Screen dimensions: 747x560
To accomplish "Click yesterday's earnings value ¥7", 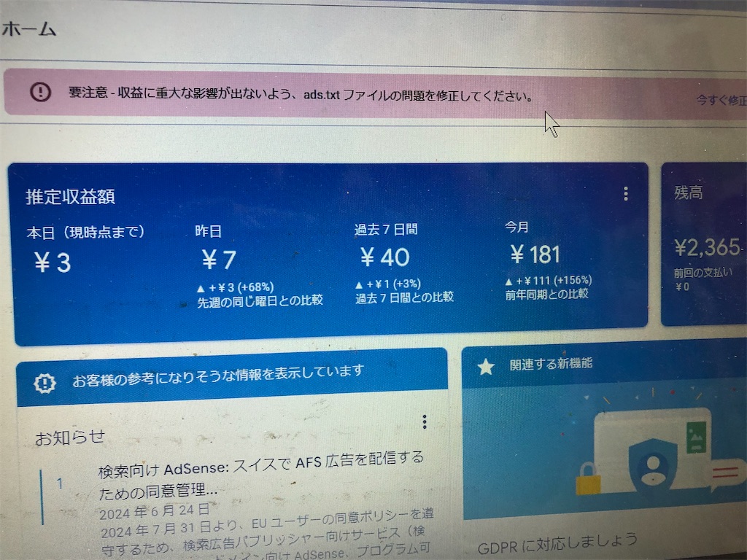I will [x=219, y=260].
